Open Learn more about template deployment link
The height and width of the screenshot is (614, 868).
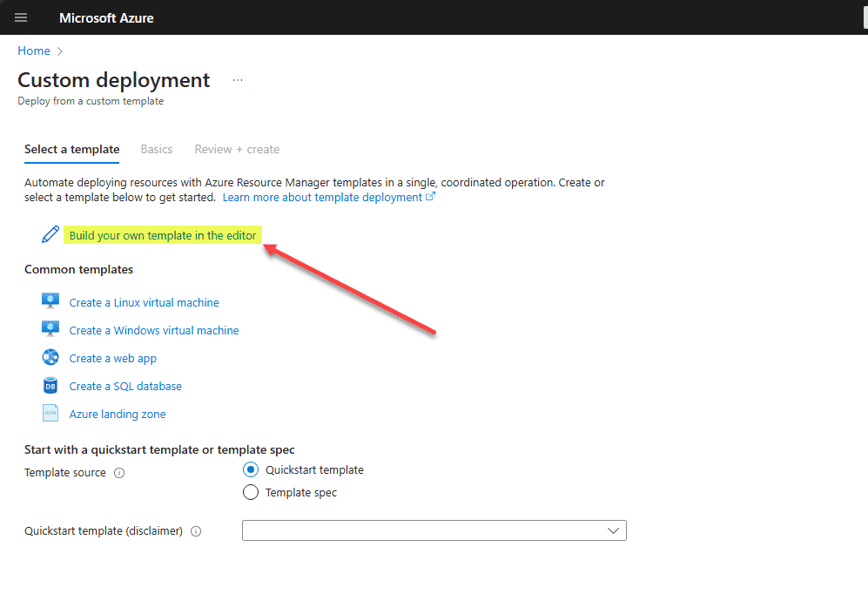[x=329, y=198]
